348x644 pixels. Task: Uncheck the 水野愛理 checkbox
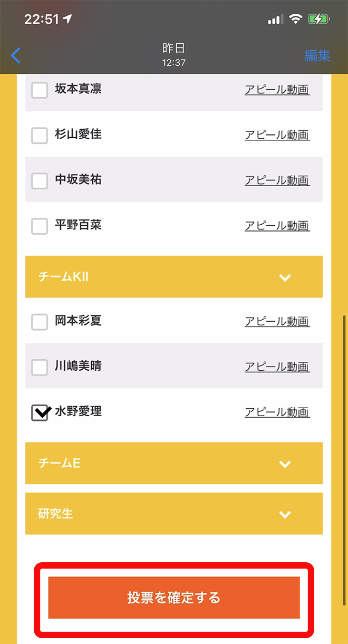40,413
